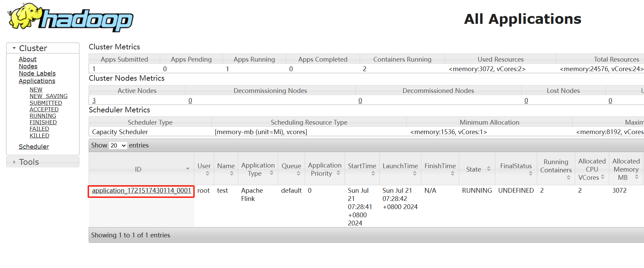The image size is (644, 268).
Task: Sort table by ID column arrow
Action: [x=188, y=169]
